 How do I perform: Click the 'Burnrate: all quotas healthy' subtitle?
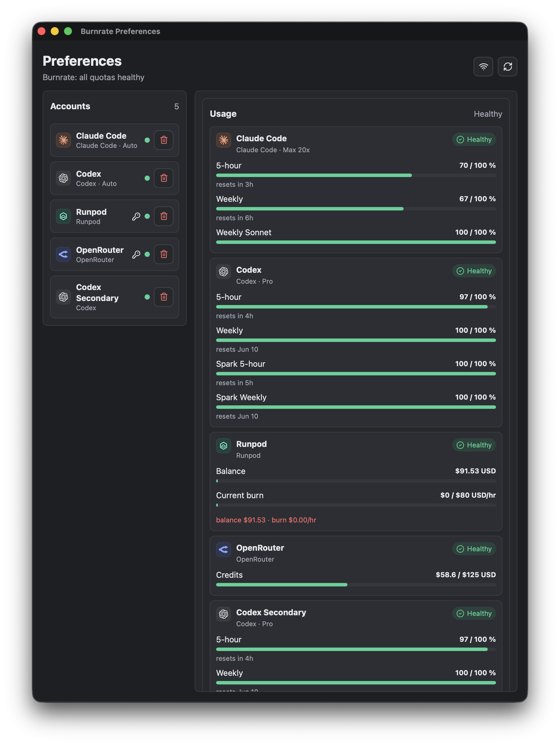pyautogui.click(x=94, y=78)
